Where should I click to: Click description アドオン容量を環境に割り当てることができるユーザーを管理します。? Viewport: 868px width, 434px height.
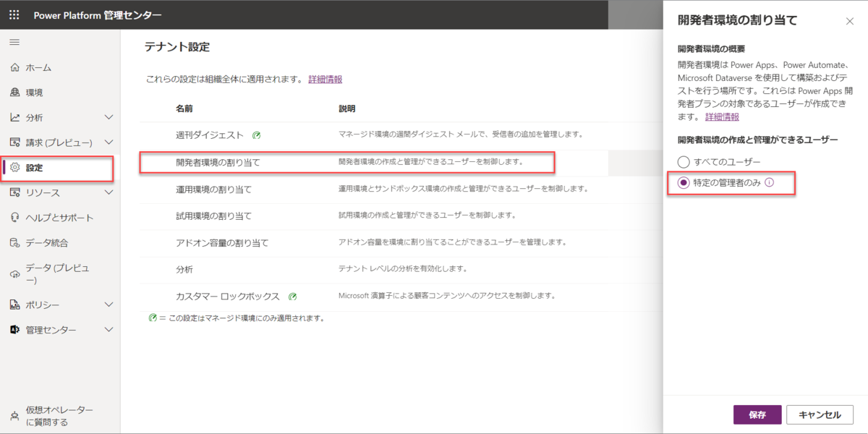(452, 242)
